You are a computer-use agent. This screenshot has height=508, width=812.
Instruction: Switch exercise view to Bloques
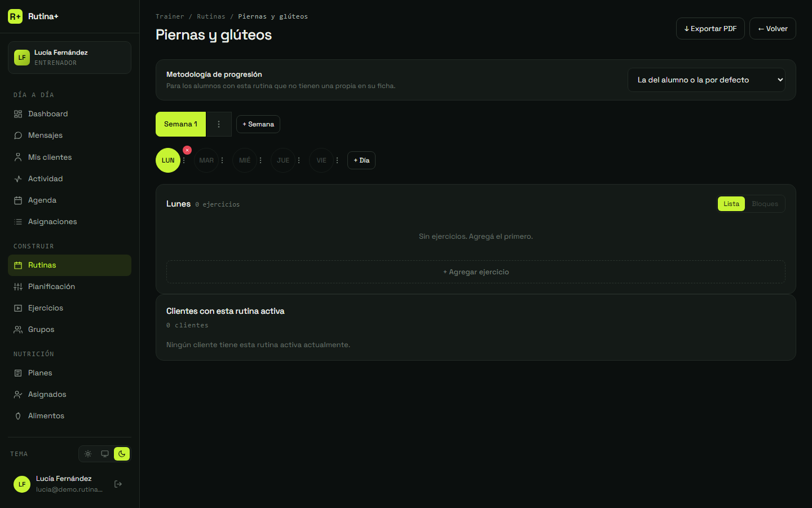[x=765, y=204]
